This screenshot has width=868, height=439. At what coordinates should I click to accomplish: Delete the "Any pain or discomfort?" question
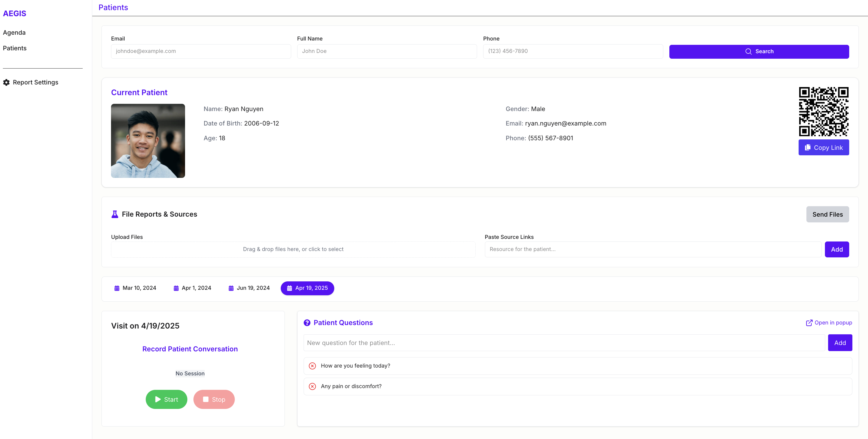coord(312,386)
